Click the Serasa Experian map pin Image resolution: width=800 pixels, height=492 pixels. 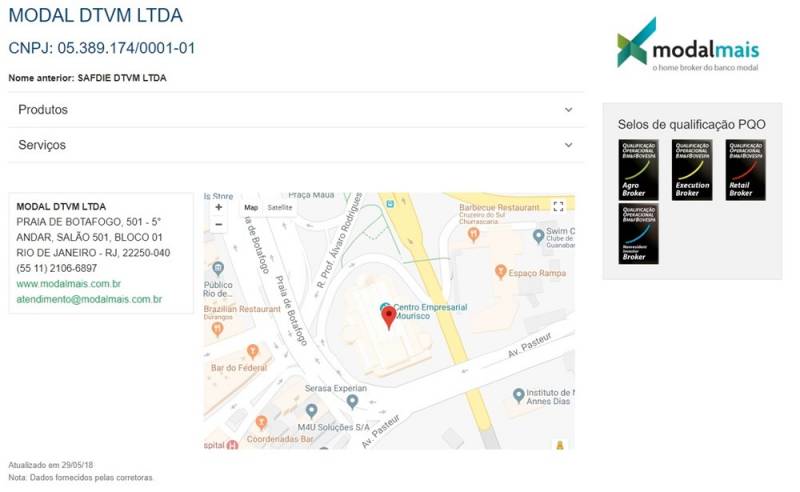tap(352, 402)
